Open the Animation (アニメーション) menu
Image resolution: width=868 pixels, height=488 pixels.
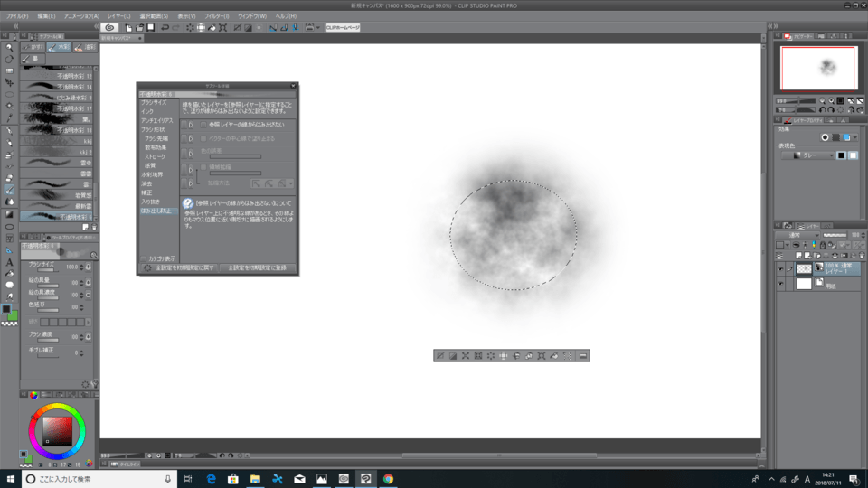(x=81, y=16)
